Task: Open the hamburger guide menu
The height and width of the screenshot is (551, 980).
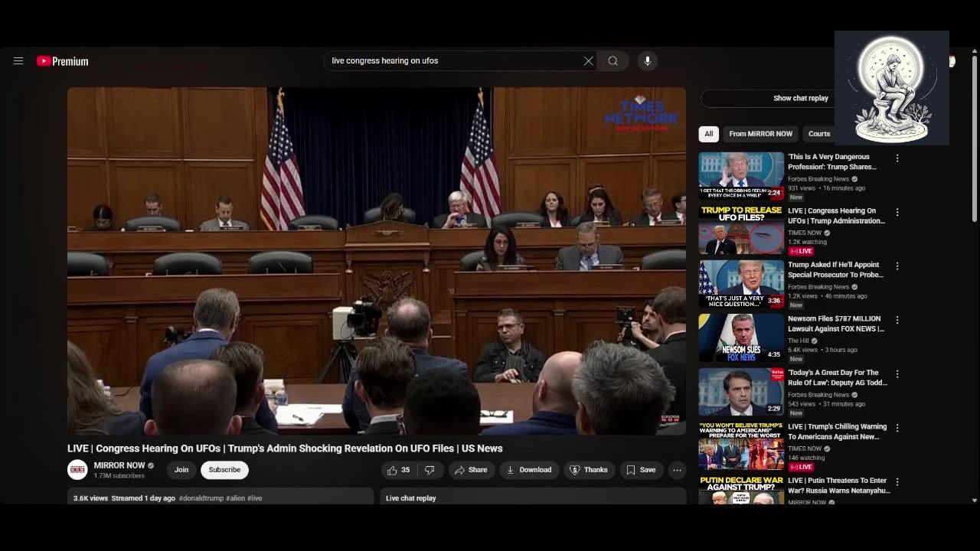Action: 18,61
